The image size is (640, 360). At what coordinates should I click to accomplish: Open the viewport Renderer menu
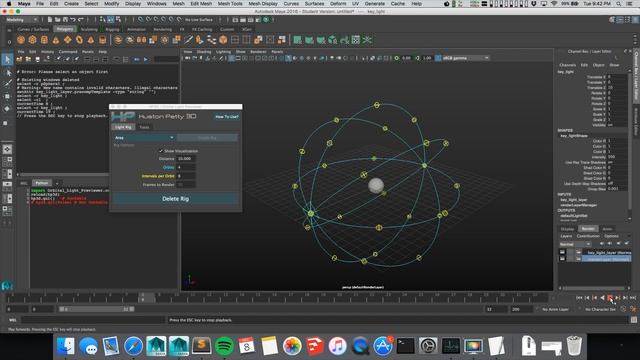tap(258, 52)
